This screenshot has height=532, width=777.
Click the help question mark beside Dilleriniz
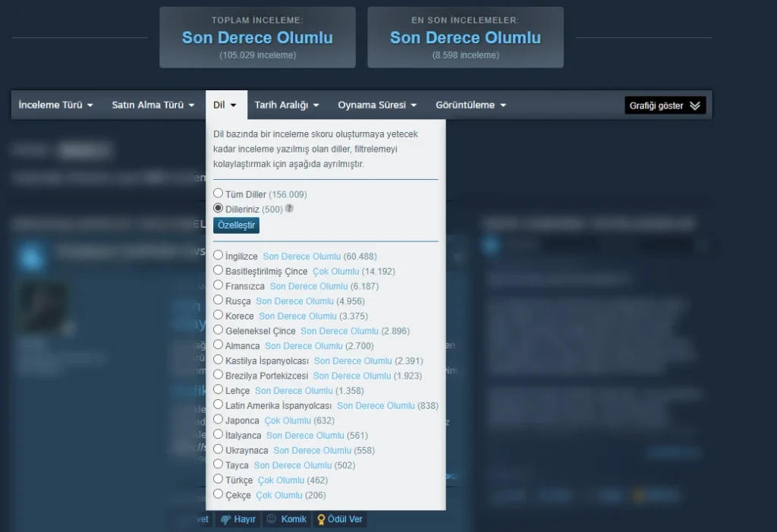tap(289, 209)
